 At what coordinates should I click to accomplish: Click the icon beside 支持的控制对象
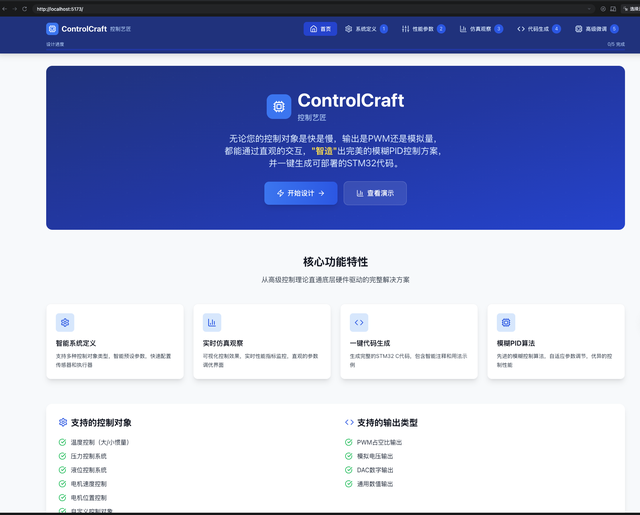(x=63, y=422)
